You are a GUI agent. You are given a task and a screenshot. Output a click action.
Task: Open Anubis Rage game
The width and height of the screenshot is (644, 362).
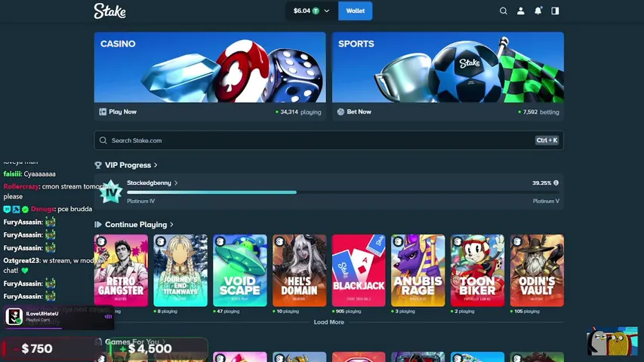tap(418, 271)
